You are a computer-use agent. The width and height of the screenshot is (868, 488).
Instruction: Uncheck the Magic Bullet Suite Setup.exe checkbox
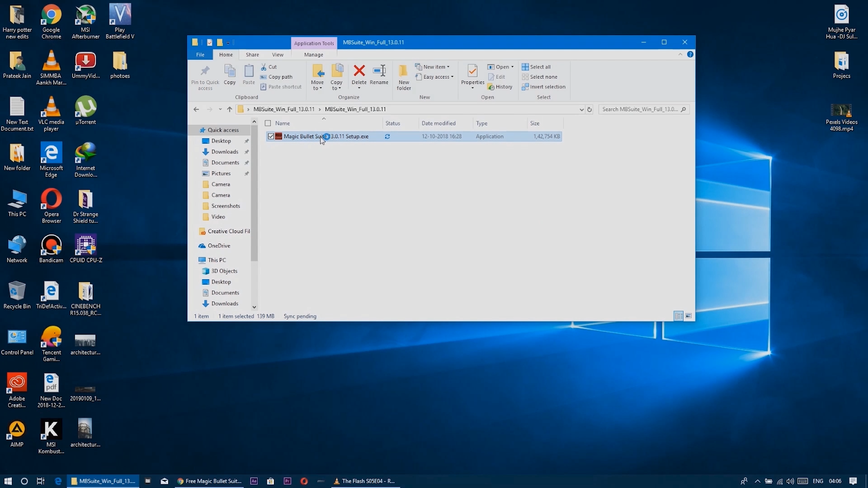[x=271, y=137]
